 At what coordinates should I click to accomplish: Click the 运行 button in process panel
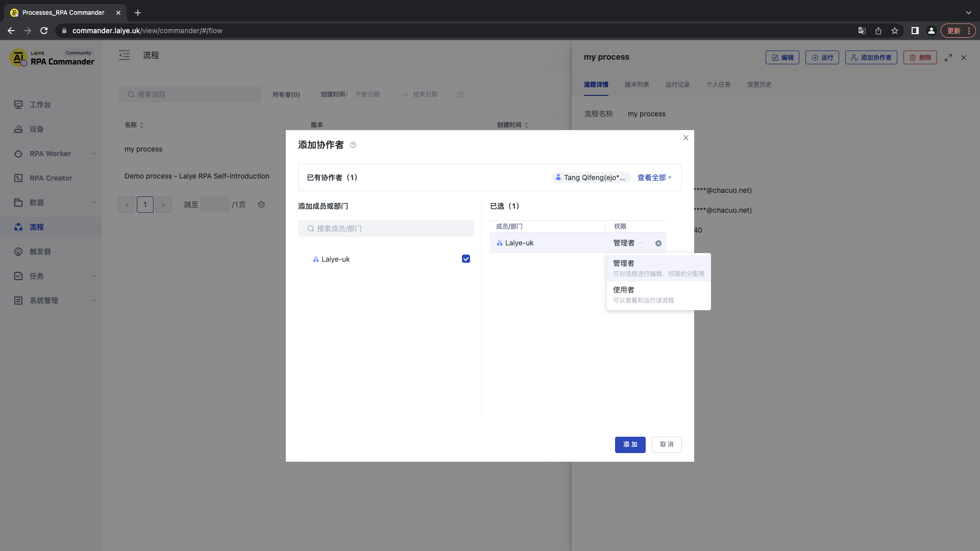(x=822, y=58)
